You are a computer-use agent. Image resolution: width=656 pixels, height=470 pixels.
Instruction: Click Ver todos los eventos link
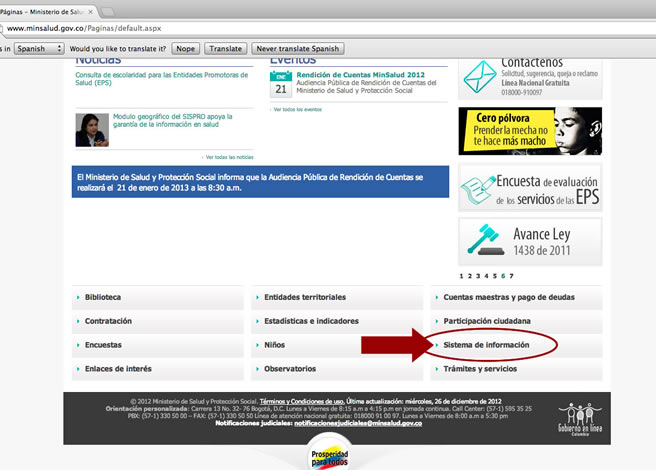coord(297,110)
